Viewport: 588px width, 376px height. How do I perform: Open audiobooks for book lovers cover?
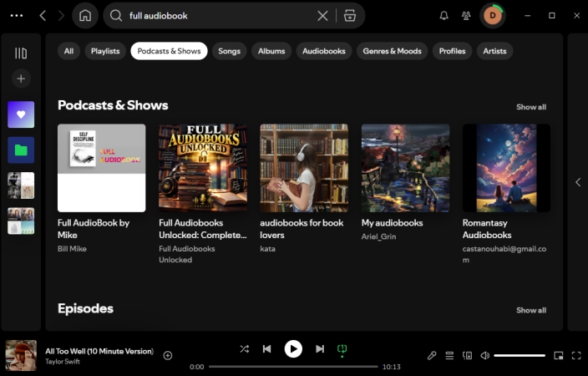[304, 168]
